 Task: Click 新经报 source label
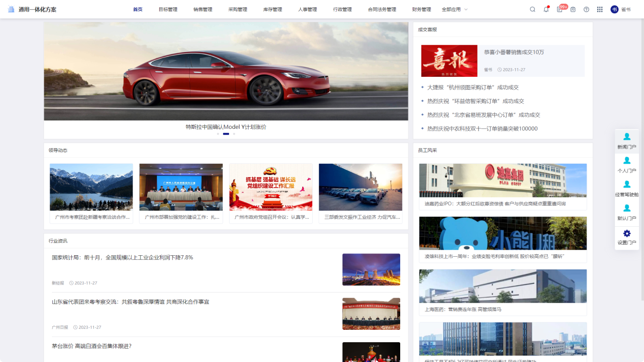tap(58, 283)
